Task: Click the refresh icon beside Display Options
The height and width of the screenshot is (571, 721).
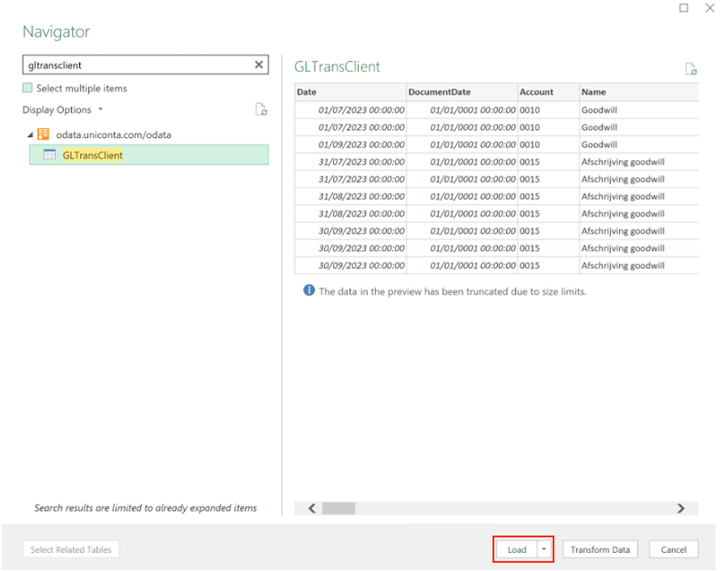Action: tap(261, 110)
